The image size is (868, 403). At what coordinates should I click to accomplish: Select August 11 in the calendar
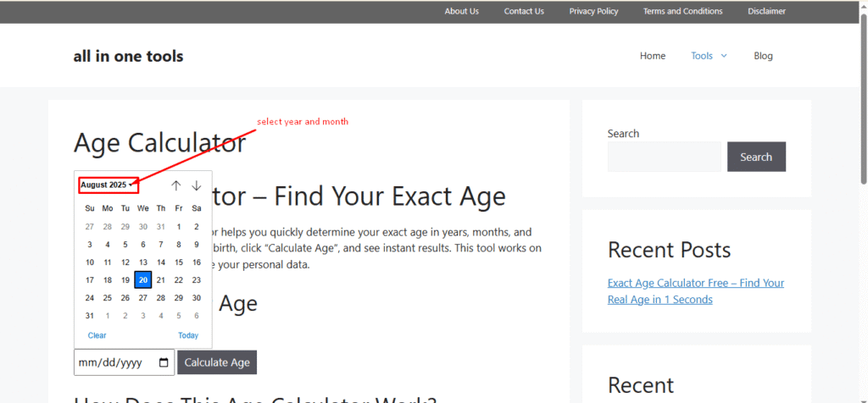(x=108, y=262)
